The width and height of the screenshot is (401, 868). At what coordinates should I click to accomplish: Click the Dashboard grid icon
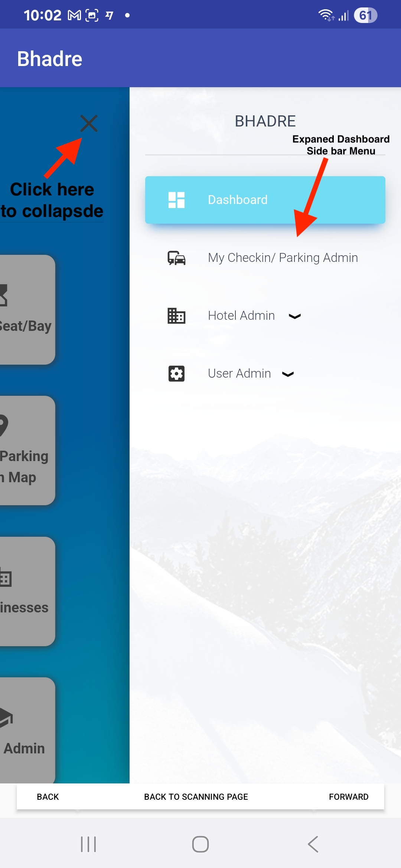(x=176, y=200)
